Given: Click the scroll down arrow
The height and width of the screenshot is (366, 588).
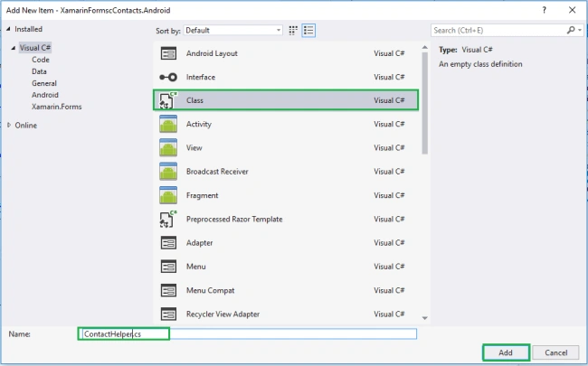Looking at the screenshot, I should pyautogui.click(x=424, y=318).
